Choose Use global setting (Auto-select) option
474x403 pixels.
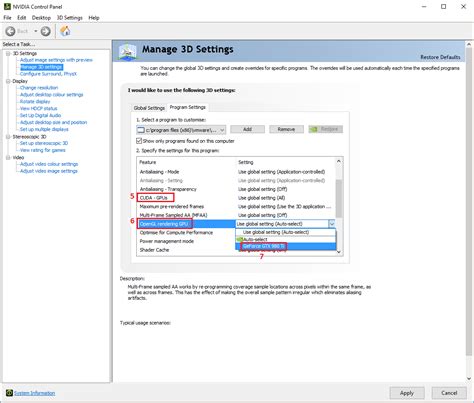click(x=286, y=232)
